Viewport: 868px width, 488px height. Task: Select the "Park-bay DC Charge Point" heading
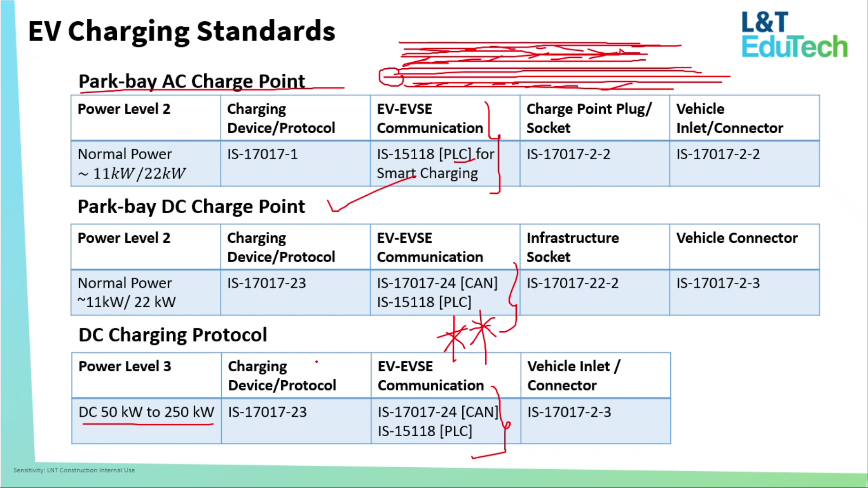pyautogui.click(x=191, y=207)
